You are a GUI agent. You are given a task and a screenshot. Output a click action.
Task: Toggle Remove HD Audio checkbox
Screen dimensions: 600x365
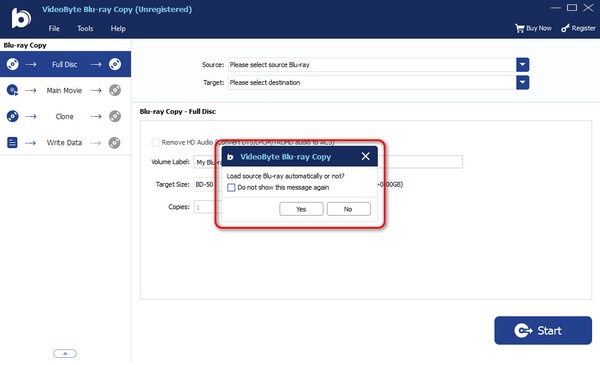pyautogui.click(x=155, y=142)
